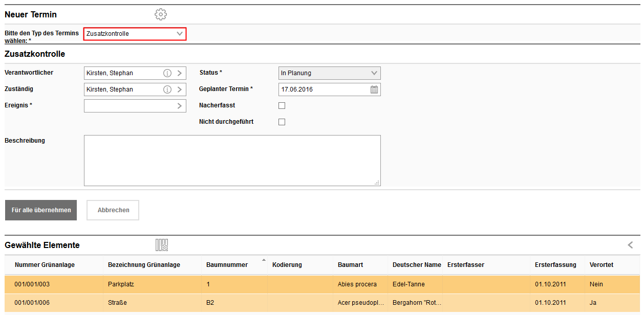Sort by Baumnummer column header
Viewport: 644px width, 315px height.
point(227,265)
